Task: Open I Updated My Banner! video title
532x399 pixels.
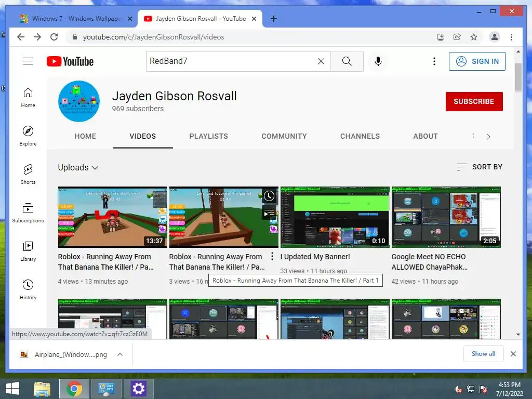Action: click(x=315, y=257)
